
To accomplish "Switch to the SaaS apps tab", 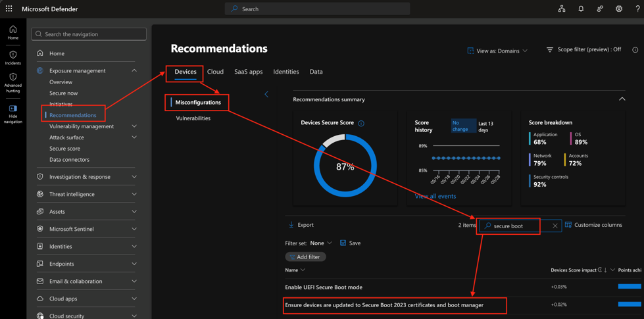I will click(x=249, y=72).
